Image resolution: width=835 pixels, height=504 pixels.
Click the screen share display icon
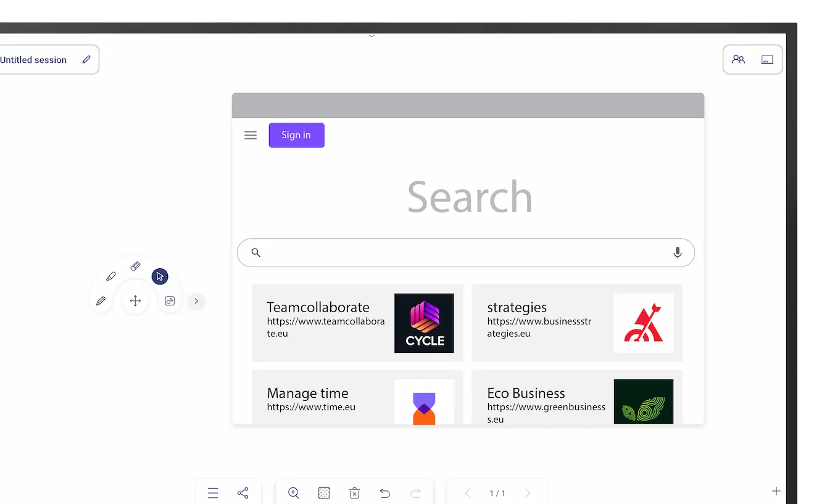coord(767,60)
